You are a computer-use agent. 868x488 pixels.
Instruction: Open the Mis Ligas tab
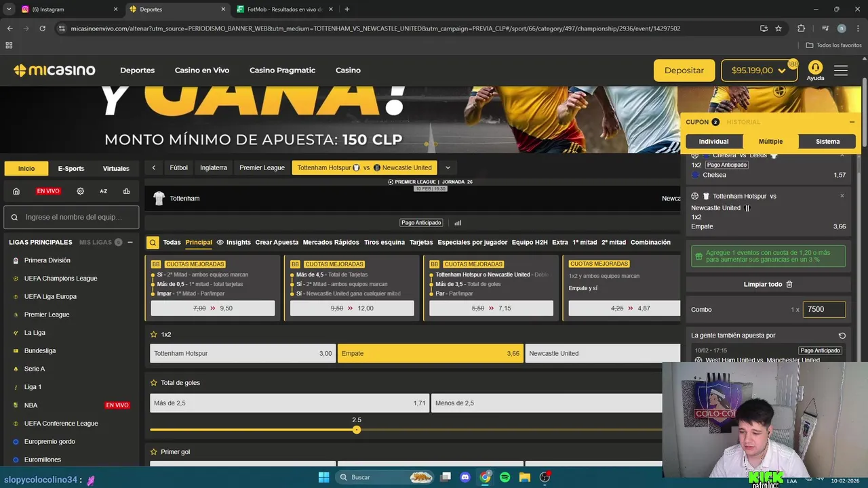95,242
